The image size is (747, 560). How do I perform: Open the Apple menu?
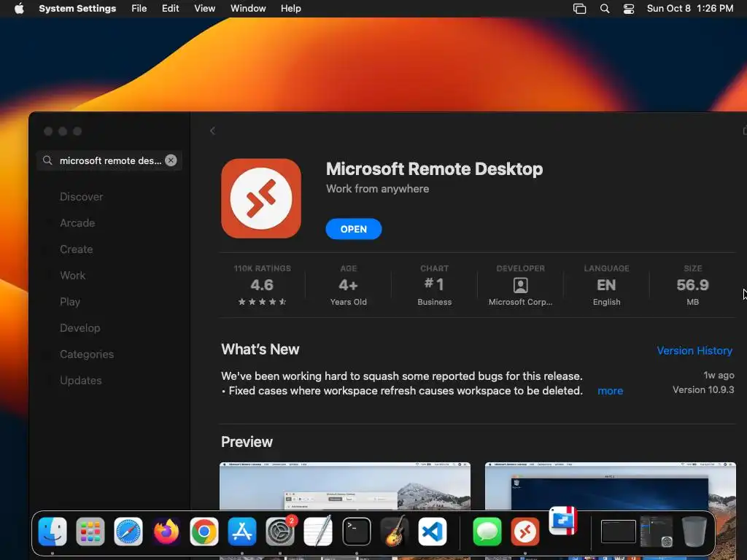19,9
